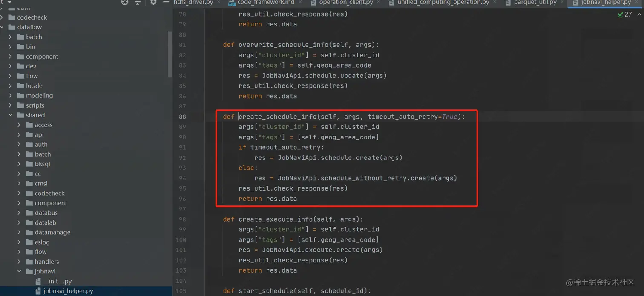Expand the handlers folder
This screenshot has height=296, width=644.
pos(19,262)
